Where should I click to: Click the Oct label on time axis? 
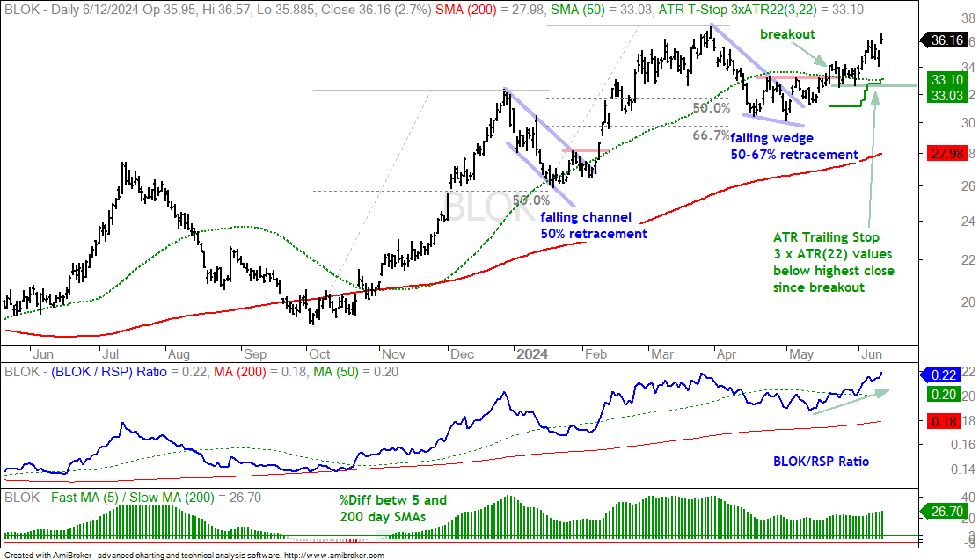click(x=319, y=354)
